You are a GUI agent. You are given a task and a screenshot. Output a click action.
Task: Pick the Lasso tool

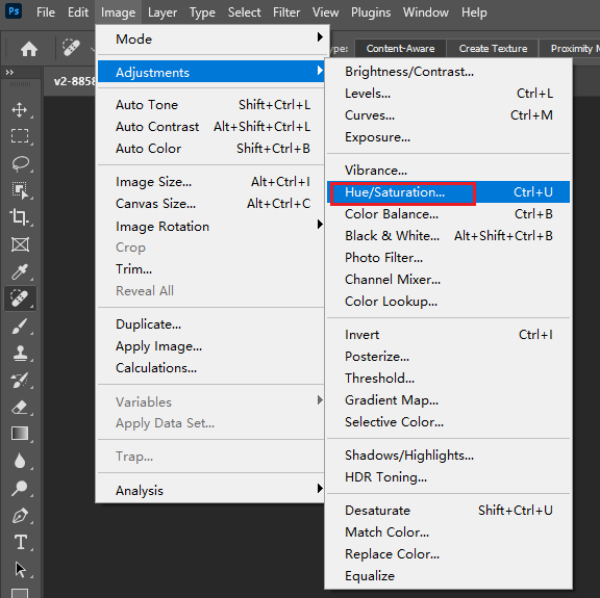[19, 163]
